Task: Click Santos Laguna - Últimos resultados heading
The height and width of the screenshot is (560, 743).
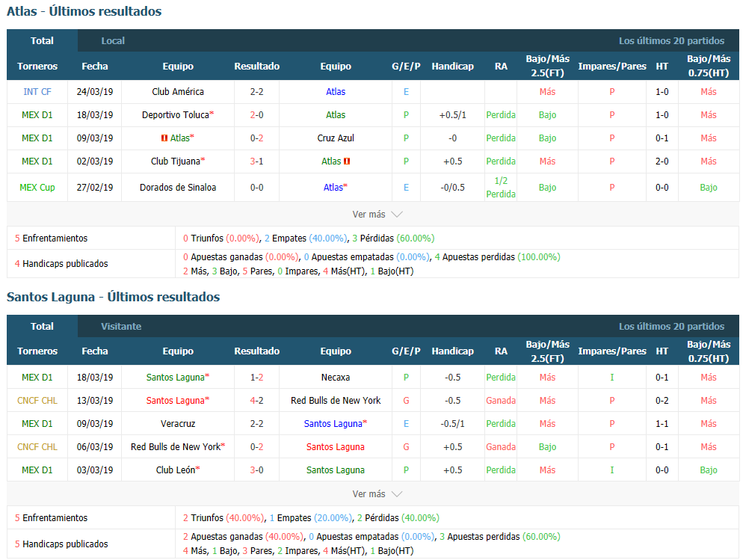Action: pyautogui.click(x=114, y=297)
